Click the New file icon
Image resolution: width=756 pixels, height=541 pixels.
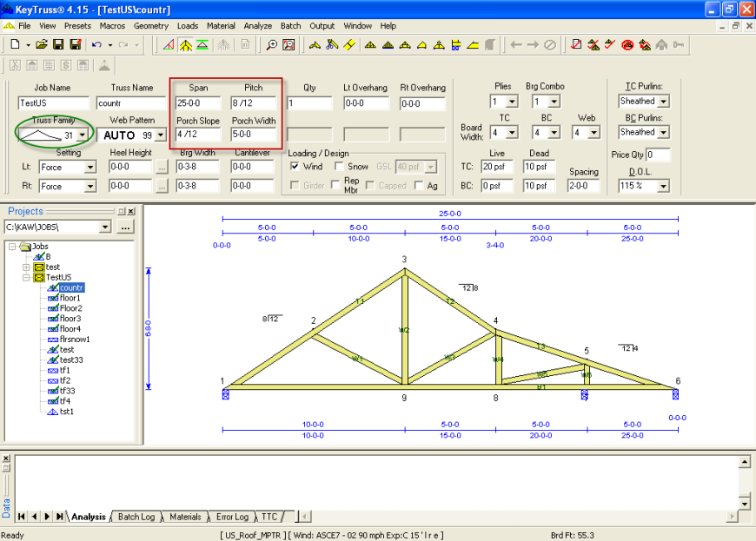(15, 45)
